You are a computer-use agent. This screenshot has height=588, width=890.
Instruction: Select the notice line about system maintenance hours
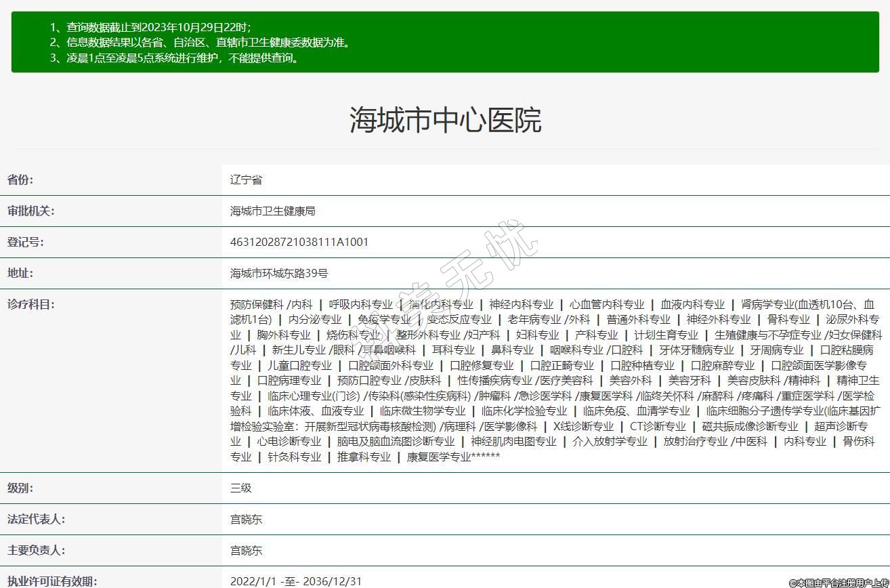coord(175,58)
